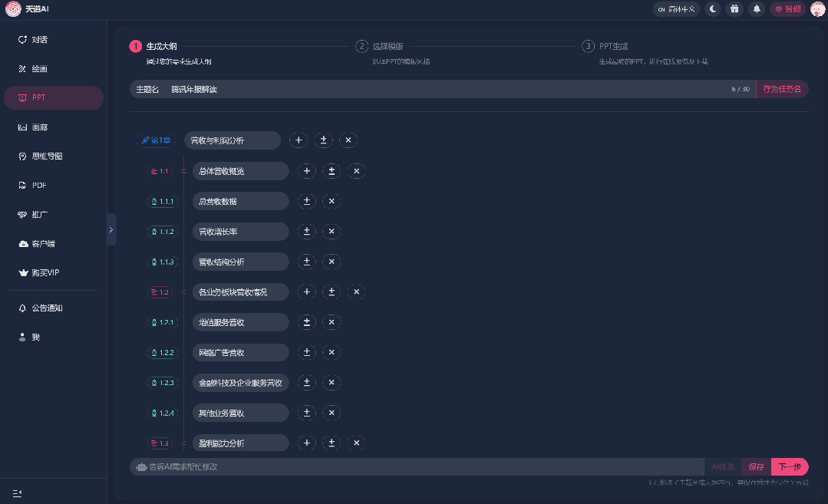Click the user avatar in top right

(x=818, y=9)
